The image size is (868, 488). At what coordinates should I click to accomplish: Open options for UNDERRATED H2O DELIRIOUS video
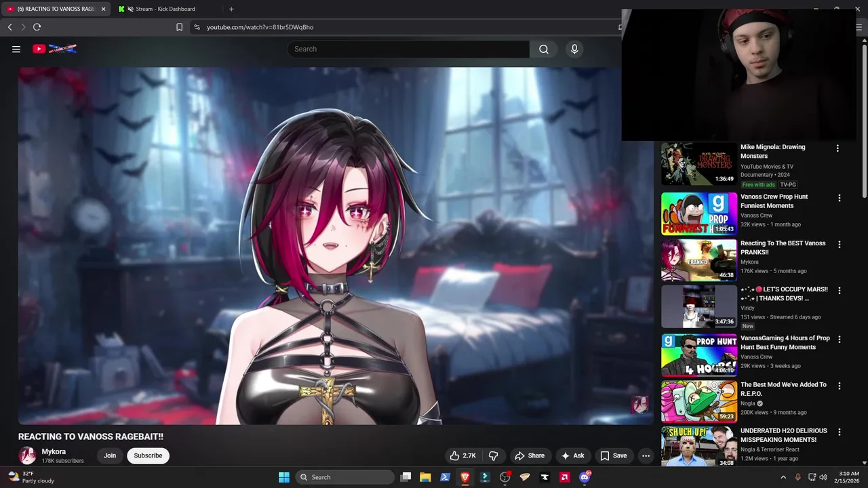coord(840,432)
